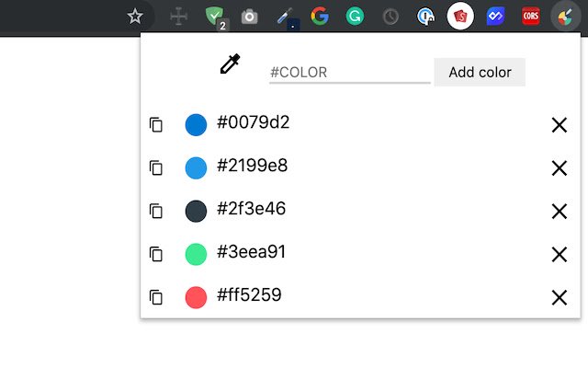Viewport: 588px width, 368px height.
Task: Click the #2f3e46 hex text
Action: coord(251,209)
